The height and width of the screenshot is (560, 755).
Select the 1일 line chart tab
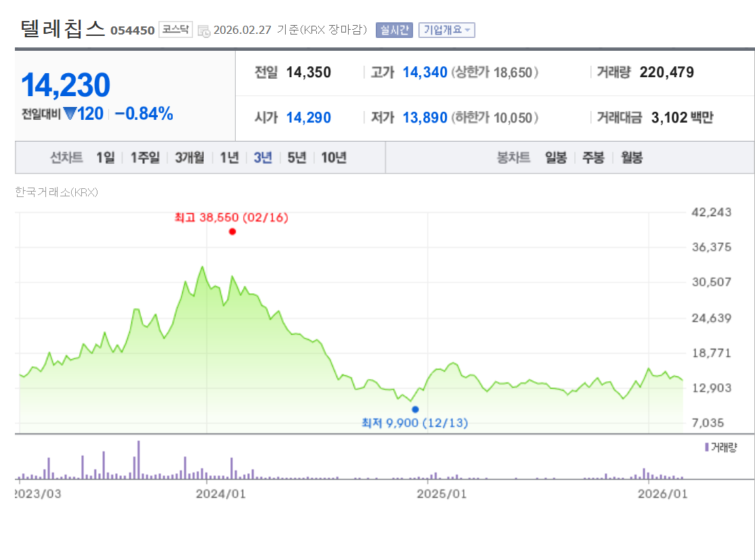(x=106, y=158)
